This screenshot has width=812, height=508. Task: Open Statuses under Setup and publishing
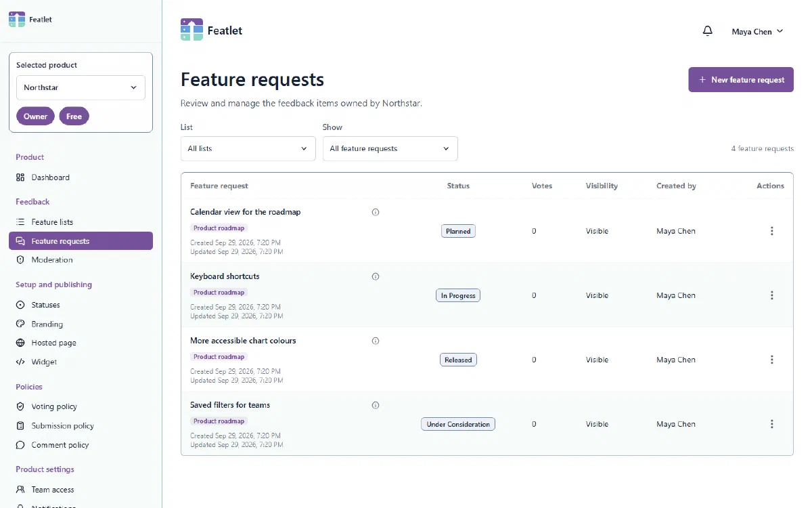coord(81,305)
